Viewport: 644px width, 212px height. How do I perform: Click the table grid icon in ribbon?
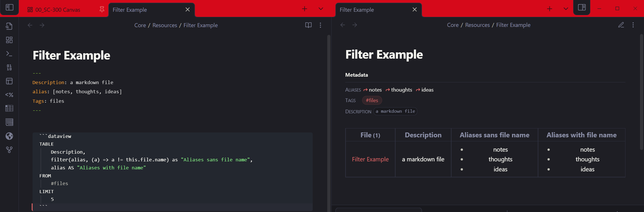9,108
